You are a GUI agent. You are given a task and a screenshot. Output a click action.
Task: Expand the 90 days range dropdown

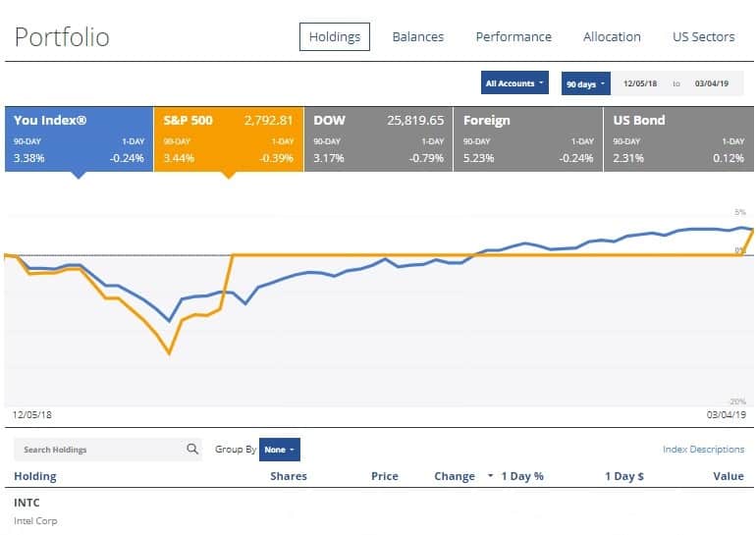585,83
